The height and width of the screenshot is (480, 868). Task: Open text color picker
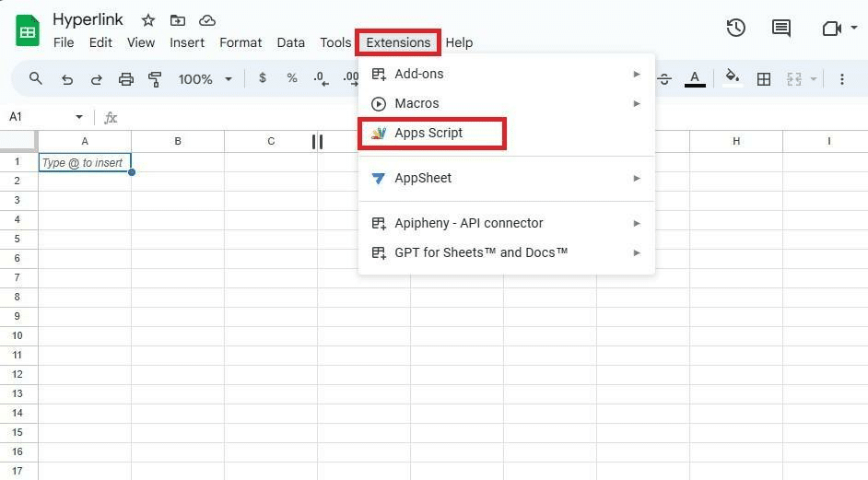[695, 79]
